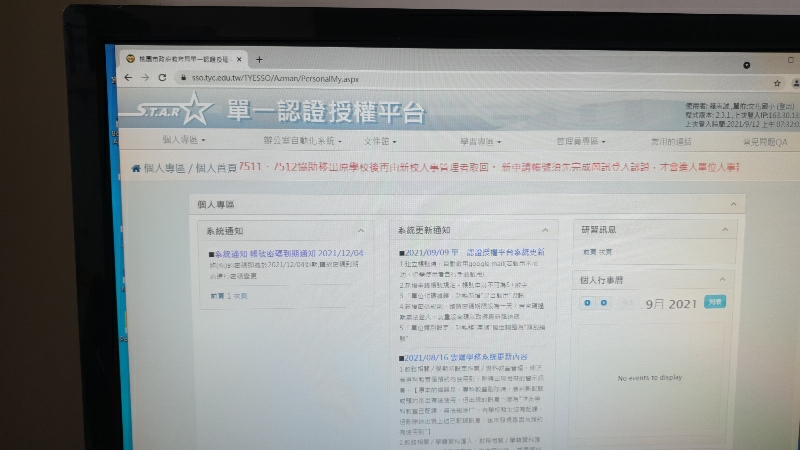Click the 個人首頁 breadcrumb text
This screenshot has height=450, width=800.
click(x=216, y=168)
